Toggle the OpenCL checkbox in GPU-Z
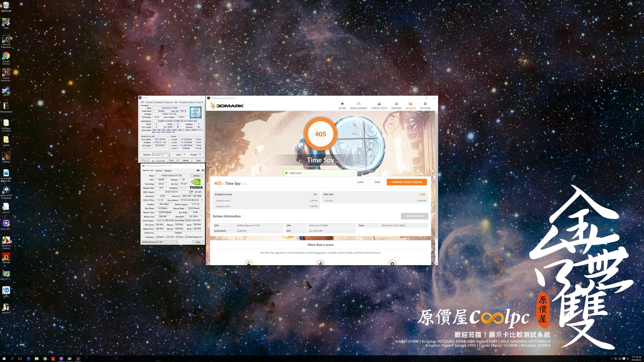The height and width of the screenshot is (362, 644). click(x=157, y=237)
